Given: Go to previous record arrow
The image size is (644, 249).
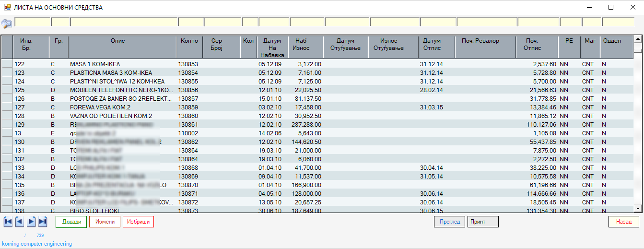Looking at the screenshot, I should click(x=20, y=222).
